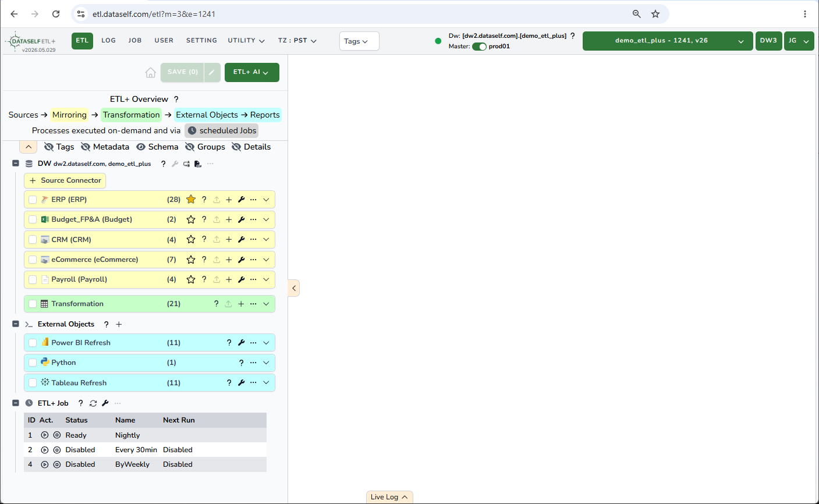The image size is (819, 504).
Task: Open help for Budget_FP&A row
Action: click(204, 219)
